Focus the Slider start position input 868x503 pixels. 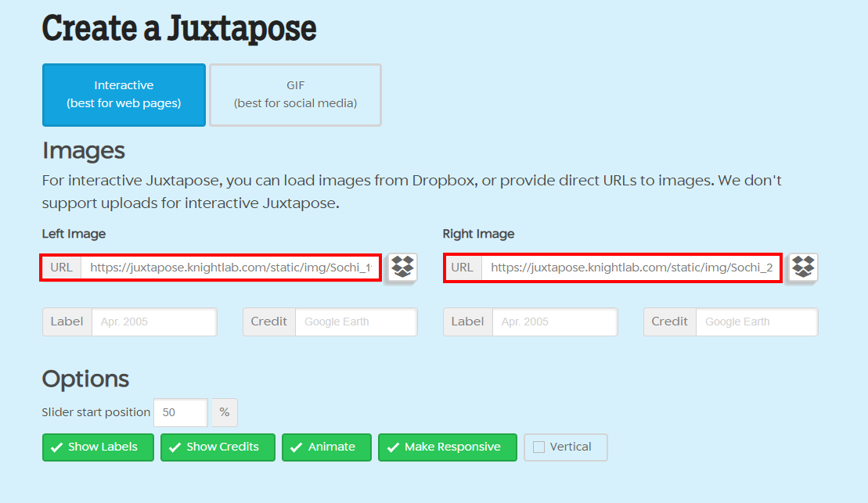pos(180,412)
